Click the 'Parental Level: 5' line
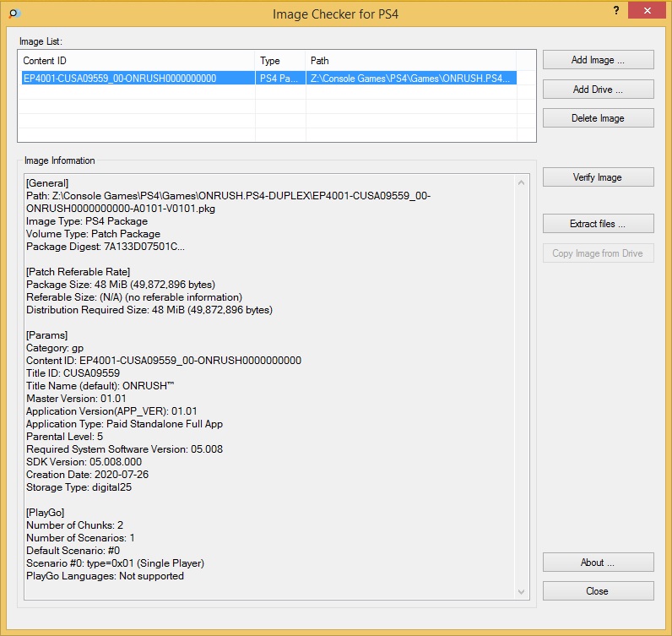 click(x=64, y=437)
